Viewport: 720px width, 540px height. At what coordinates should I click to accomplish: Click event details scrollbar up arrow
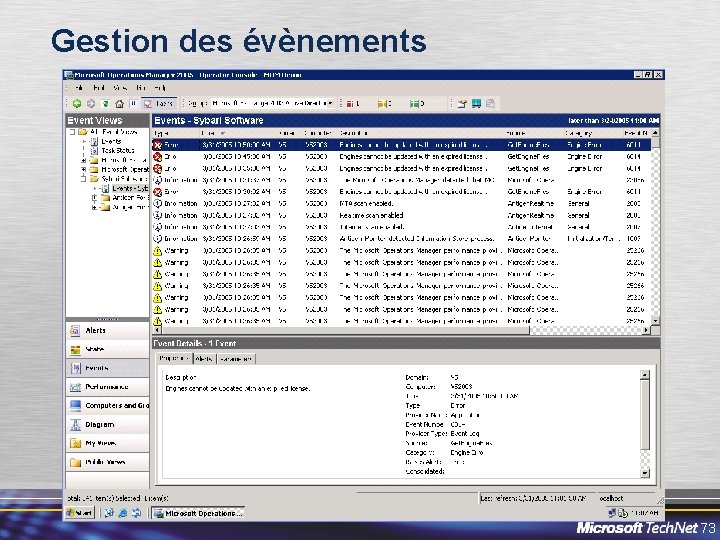(x=645, y=375)
